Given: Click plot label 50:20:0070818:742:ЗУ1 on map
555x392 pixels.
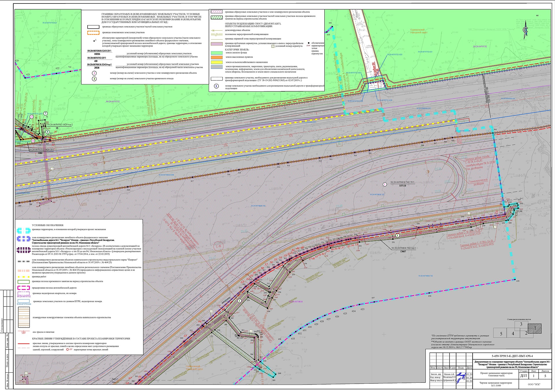Looking at the screenshot, I should tap(402, 183).
